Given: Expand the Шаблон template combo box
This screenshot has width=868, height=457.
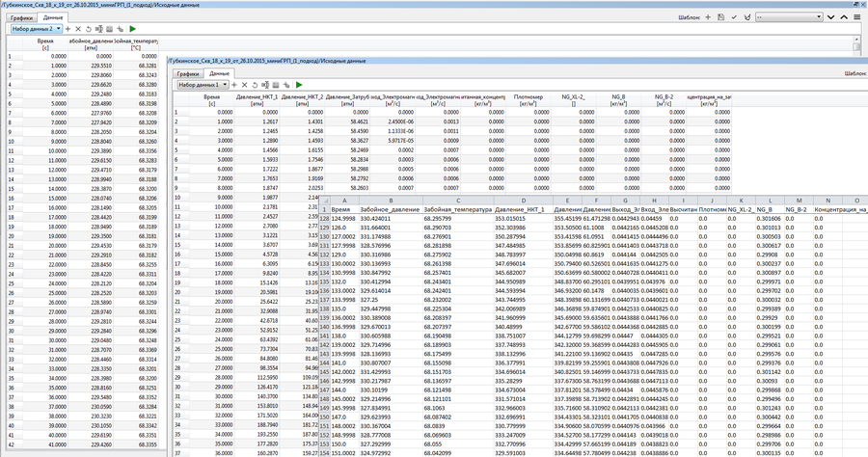Looking at the screenshot, I should tap(818, 17).
